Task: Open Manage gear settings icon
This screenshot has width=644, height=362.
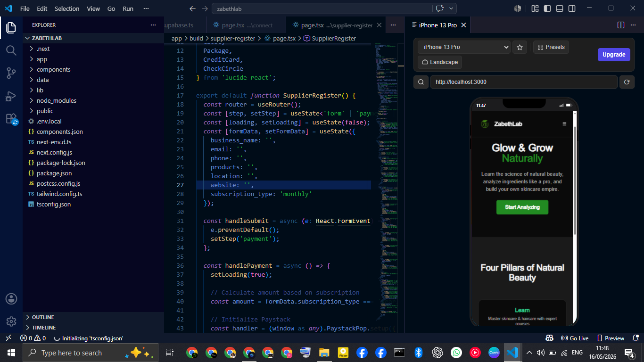Action: (11, 321)
